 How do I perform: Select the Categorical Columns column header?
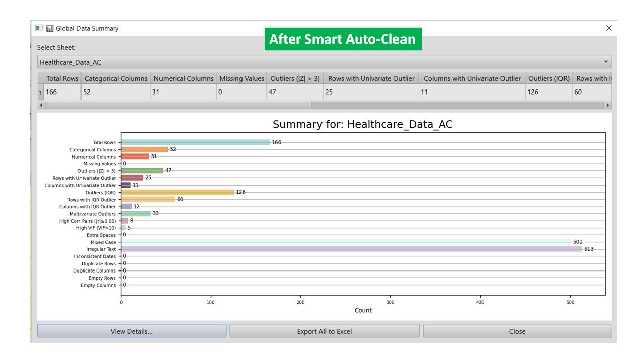pyautogui.click(x=116, y=78)
